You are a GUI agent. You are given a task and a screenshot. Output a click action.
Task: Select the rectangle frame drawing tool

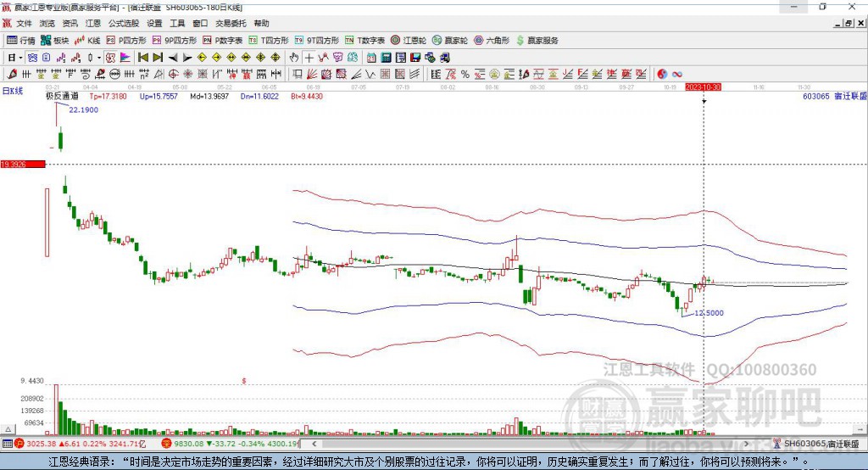pyautogui.click(x=298, y=75)
